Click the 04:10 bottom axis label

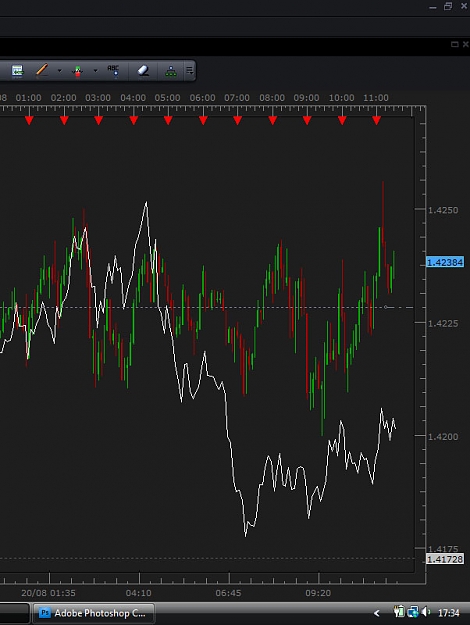[138, 593]
